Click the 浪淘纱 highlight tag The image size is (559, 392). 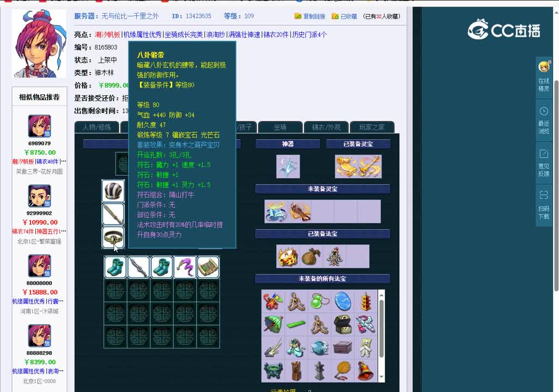point(216,34)
